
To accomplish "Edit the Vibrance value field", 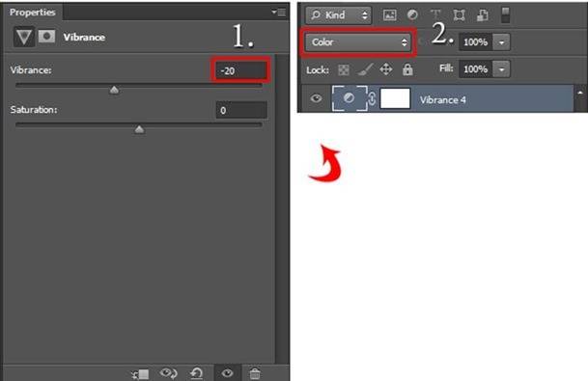I will point(241,70).
